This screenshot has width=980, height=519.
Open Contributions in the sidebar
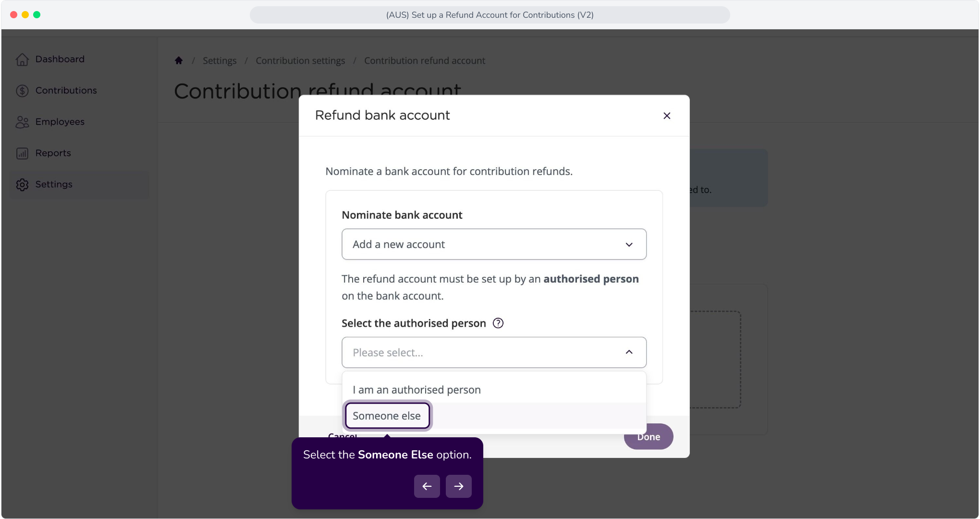click(x=66, y=90)
